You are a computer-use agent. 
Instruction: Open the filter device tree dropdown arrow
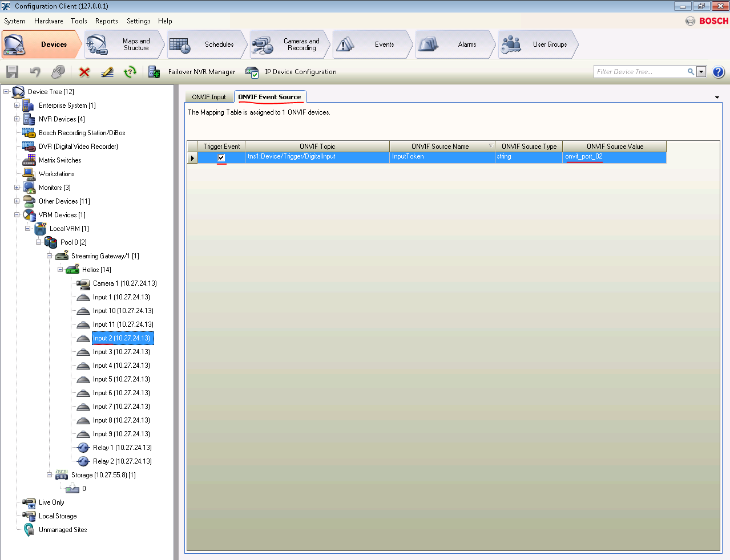(701, 72)
